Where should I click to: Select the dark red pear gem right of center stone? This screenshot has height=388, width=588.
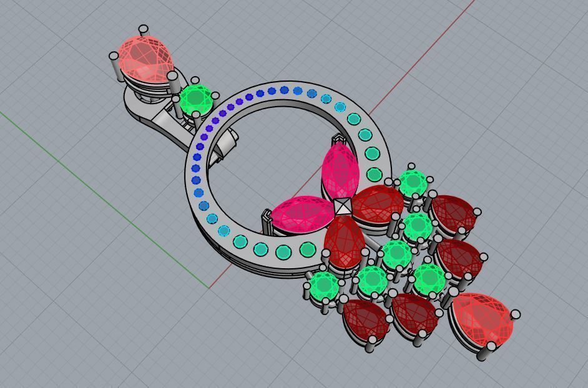[x=378, y=205]
